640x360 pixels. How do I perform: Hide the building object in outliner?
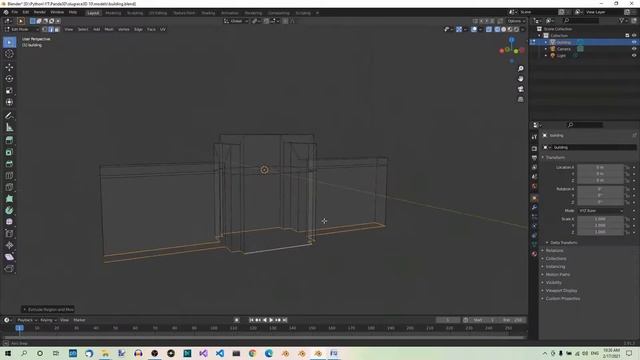click(634, 42)
